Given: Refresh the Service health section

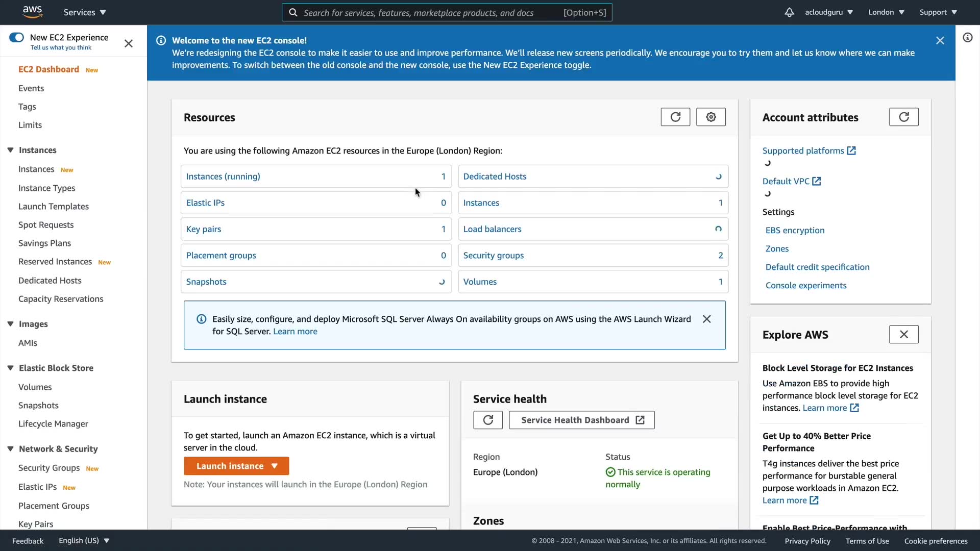Looking at the screenshot, I should coord(487,420).
